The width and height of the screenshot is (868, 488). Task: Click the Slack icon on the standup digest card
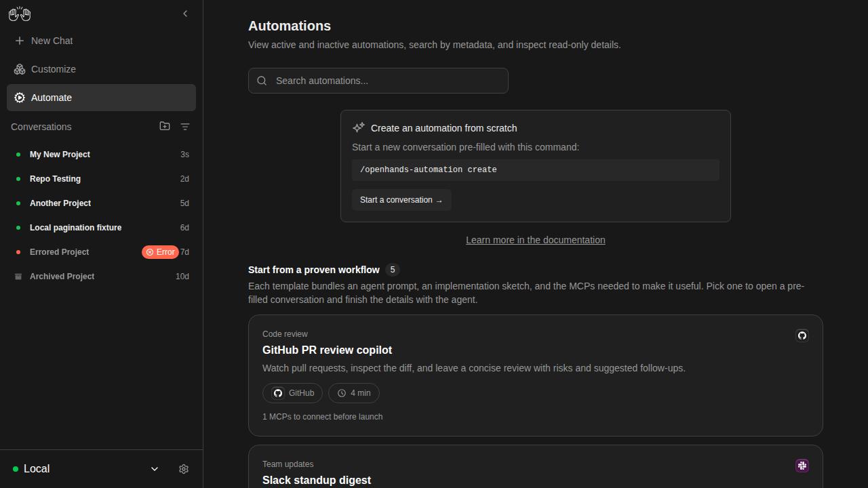pos(802,466)
